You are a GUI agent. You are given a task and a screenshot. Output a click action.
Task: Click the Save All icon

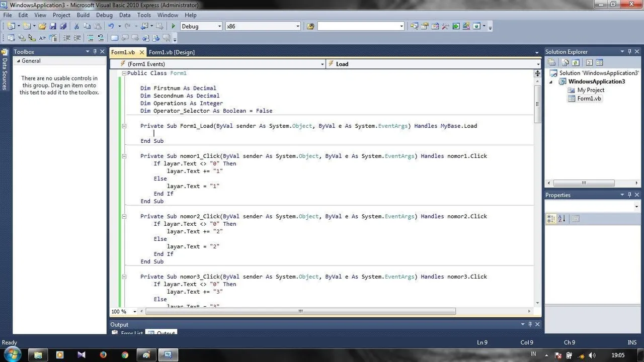click(x=63, y=26)
